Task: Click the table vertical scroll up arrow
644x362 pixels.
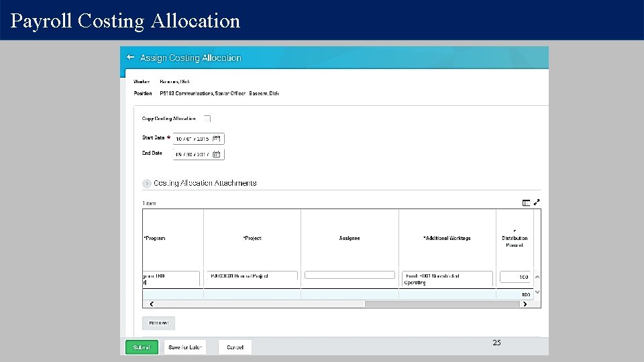Action: (x=537, y=277)
